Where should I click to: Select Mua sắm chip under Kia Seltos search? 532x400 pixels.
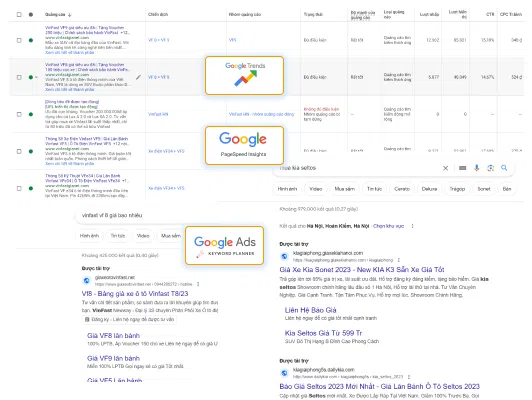[x=344, y=189]
